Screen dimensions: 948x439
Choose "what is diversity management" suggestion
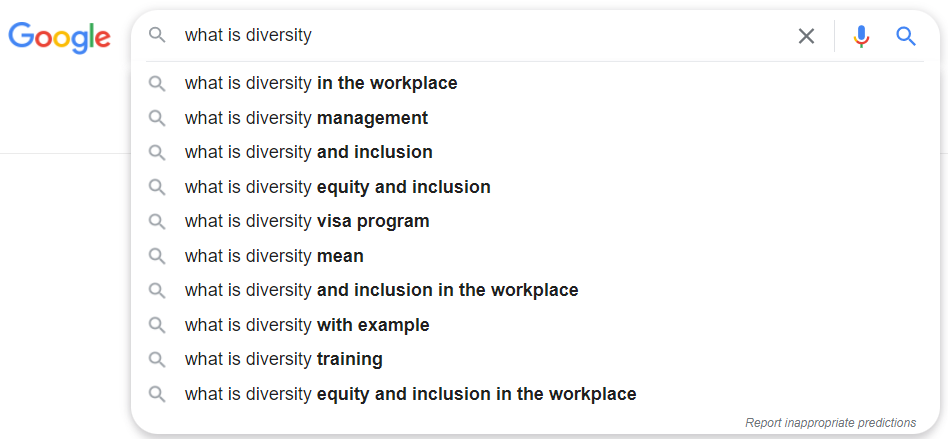coord(306,118)
